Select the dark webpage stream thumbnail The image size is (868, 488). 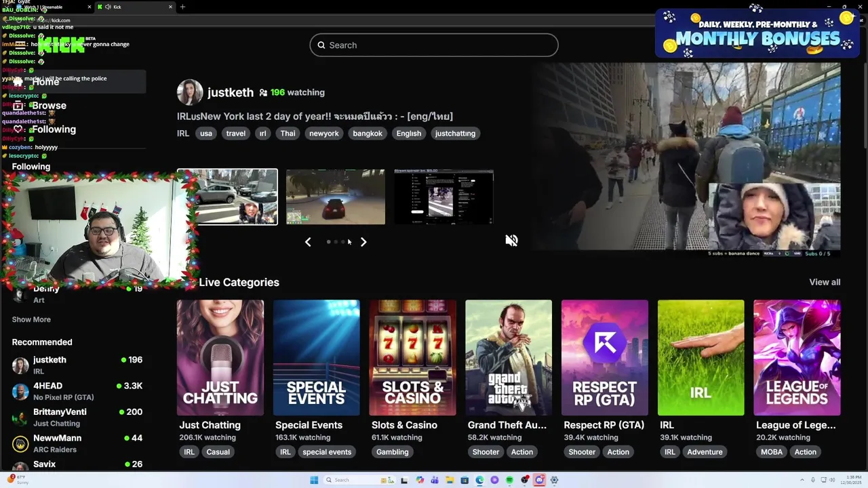pos(443,197)
